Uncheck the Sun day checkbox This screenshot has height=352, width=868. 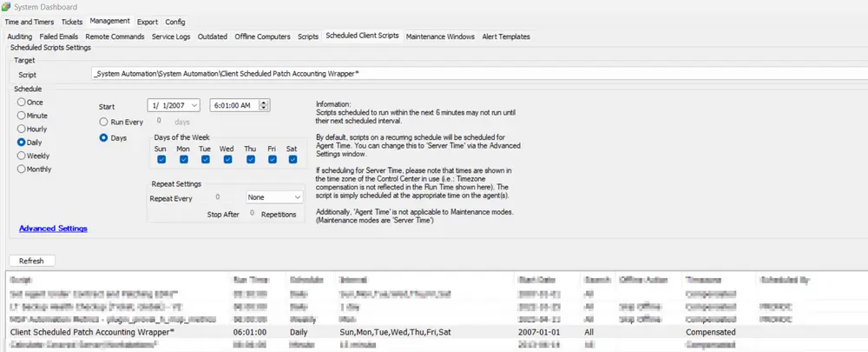(161, 160)
